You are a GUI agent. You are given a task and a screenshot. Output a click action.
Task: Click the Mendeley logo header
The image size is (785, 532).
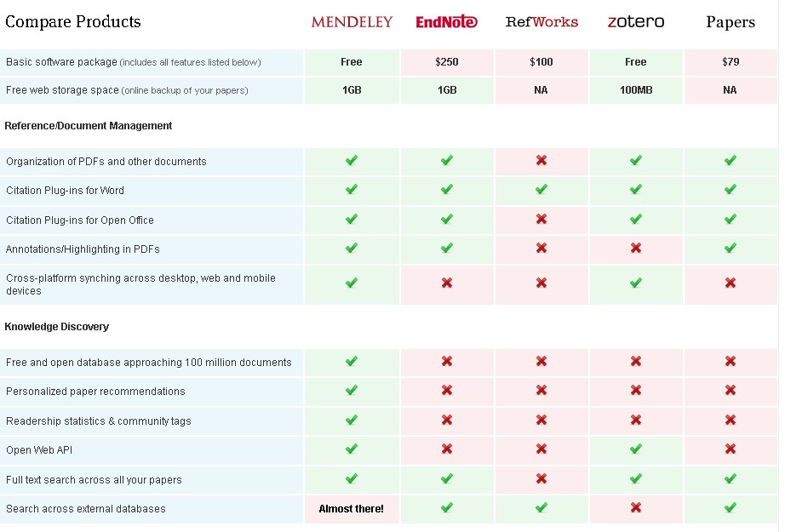352,21
